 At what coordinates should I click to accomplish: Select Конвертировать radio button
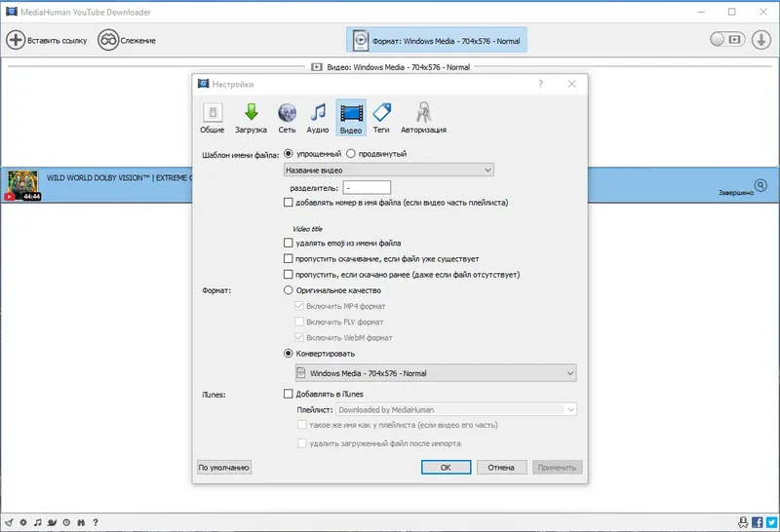click(x=288, y=354)
